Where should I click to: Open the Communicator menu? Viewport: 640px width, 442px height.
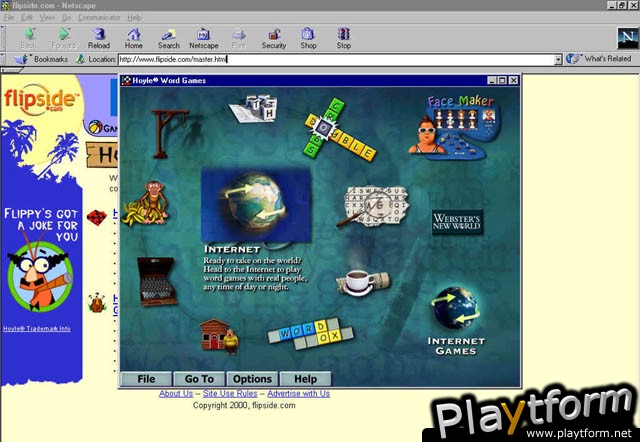[99, 18]
